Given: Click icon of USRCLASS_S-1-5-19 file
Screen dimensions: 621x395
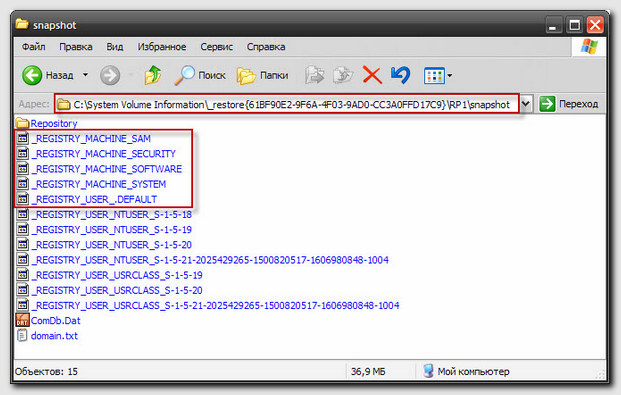Looking at the screenshot, I should pos(23,275).
